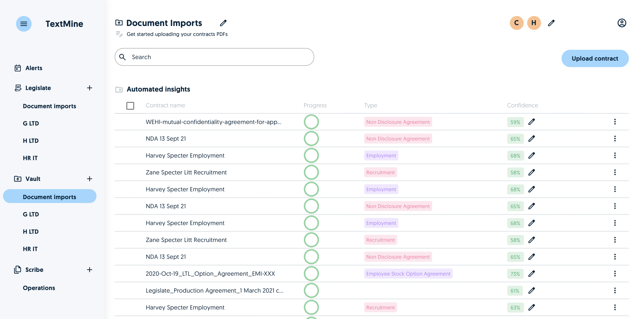Image resolution: width=644 pixels, height=319 pixels.
Task: Click the pencil icon next to Document Imports title
Action: point(223,23)
